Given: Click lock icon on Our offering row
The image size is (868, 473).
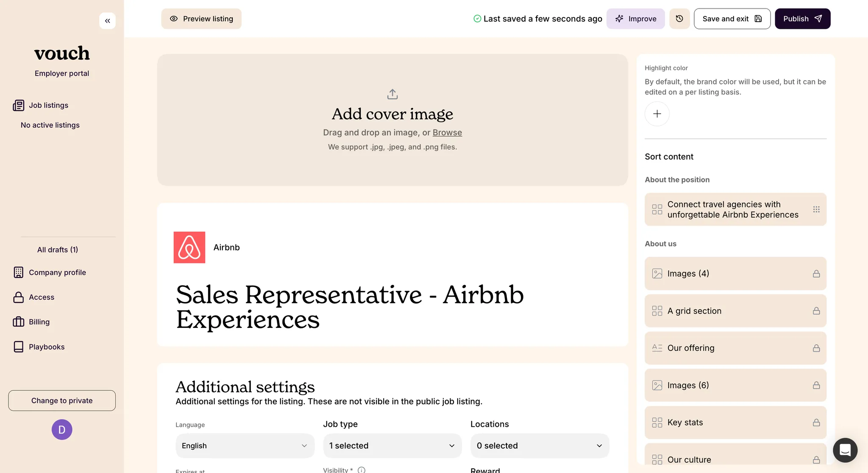Looking at the screenshot, I should pyautogui.click(x=816, y=348).
